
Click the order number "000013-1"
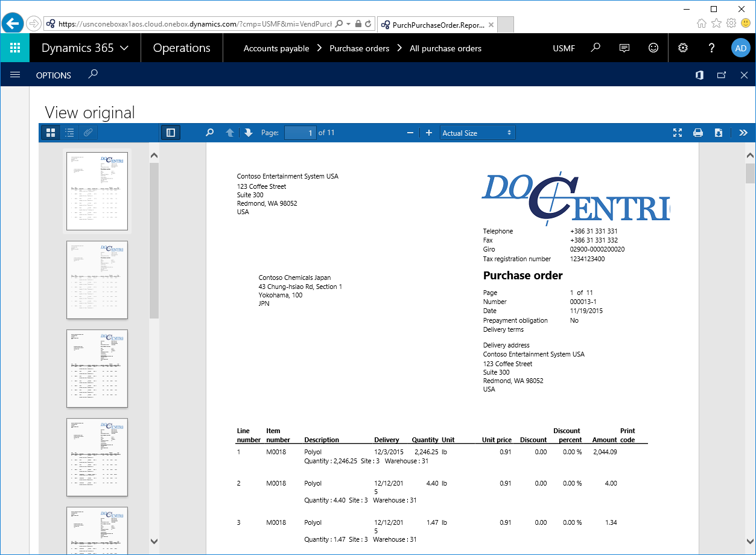point(584,302)
